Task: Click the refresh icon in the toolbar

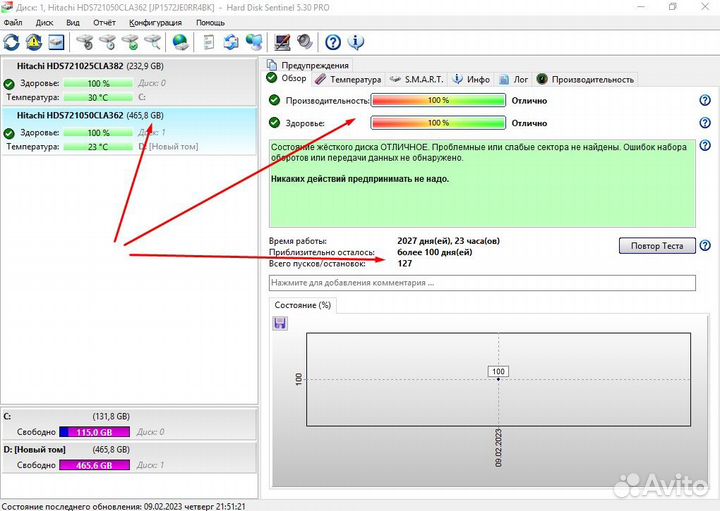Action: (x=12, y=42)
